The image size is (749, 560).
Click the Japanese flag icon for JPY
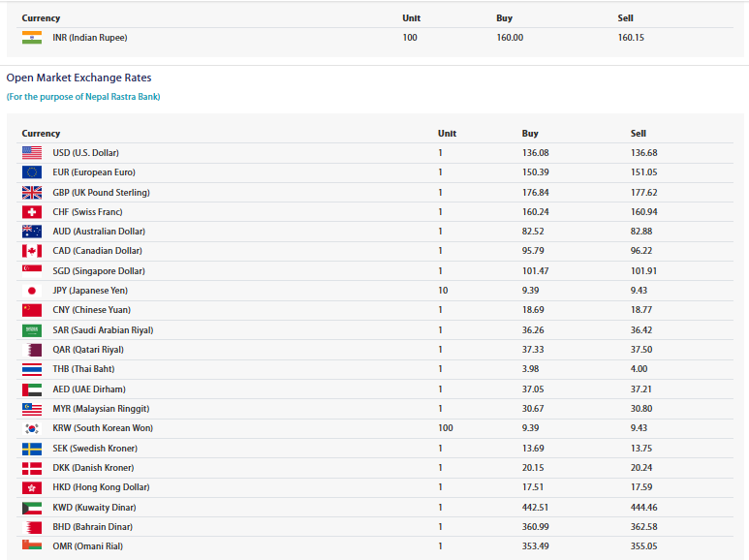point(32,291)
